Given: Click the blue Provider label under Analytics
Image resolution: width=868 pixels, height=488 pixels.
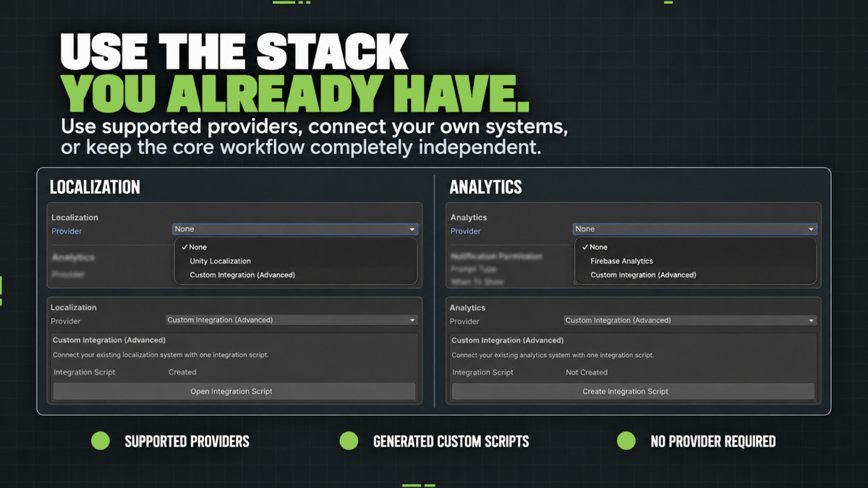Looking at the screenshot, I should 466,231.
